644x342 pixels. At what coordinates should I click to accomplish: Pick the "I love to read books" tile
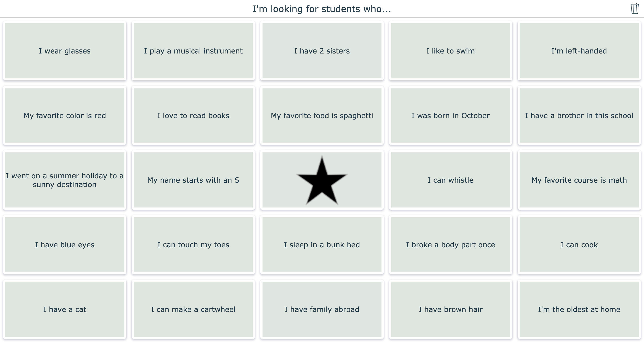193,115
